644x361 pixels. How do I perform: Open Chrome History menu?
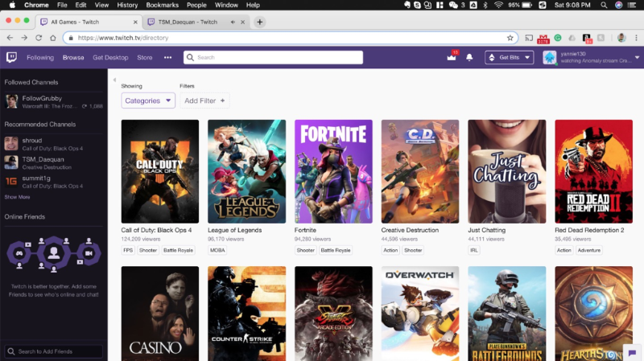click(127, 5)
